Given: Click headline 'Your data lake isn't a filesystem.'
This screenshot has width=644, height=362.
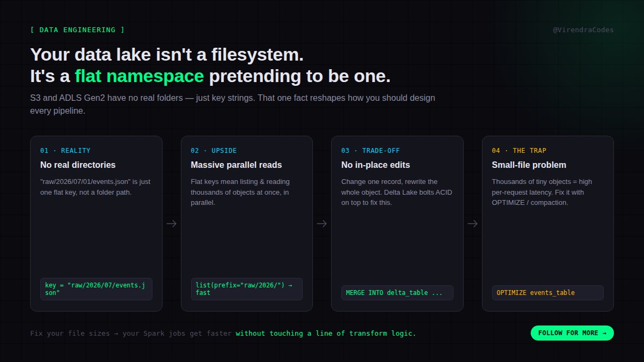Looking at the screenshot, I should 167,55.
